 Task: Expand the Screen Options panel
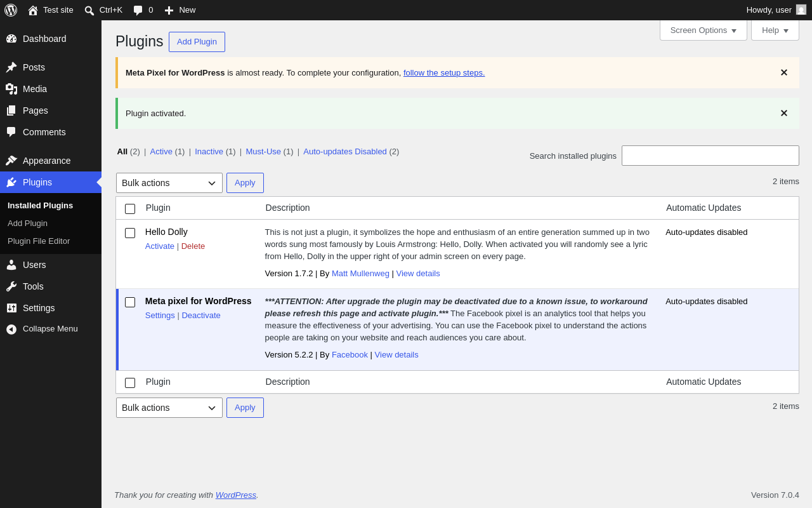[704, 30]
